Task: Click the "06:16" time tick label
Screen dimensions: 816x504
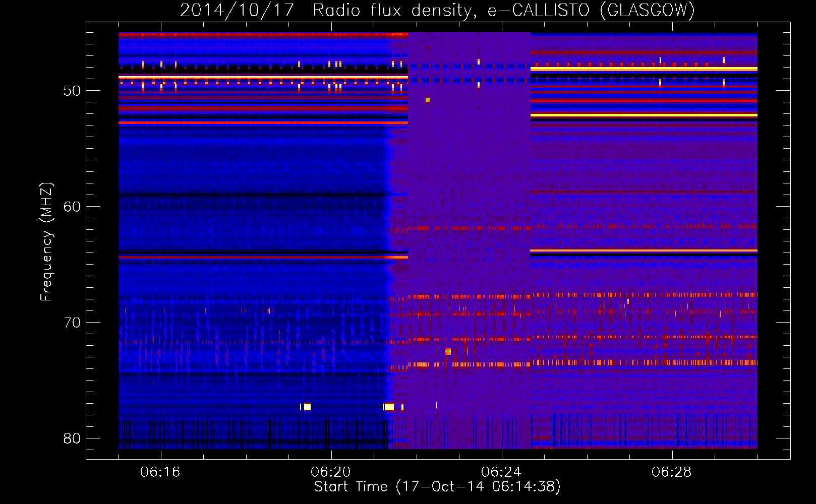Action: tap(160, 472)
